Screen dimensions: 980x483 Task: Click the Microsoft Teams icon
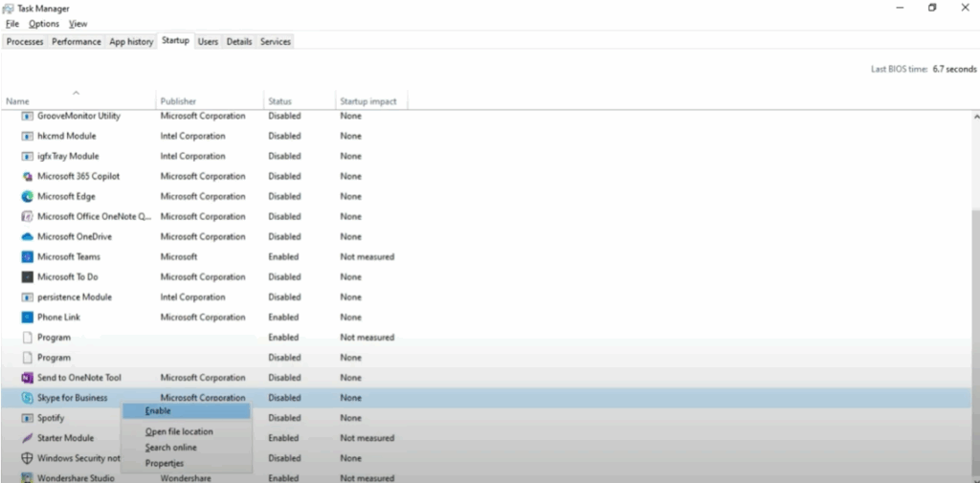pyautogui.click(x=27, y=257)
